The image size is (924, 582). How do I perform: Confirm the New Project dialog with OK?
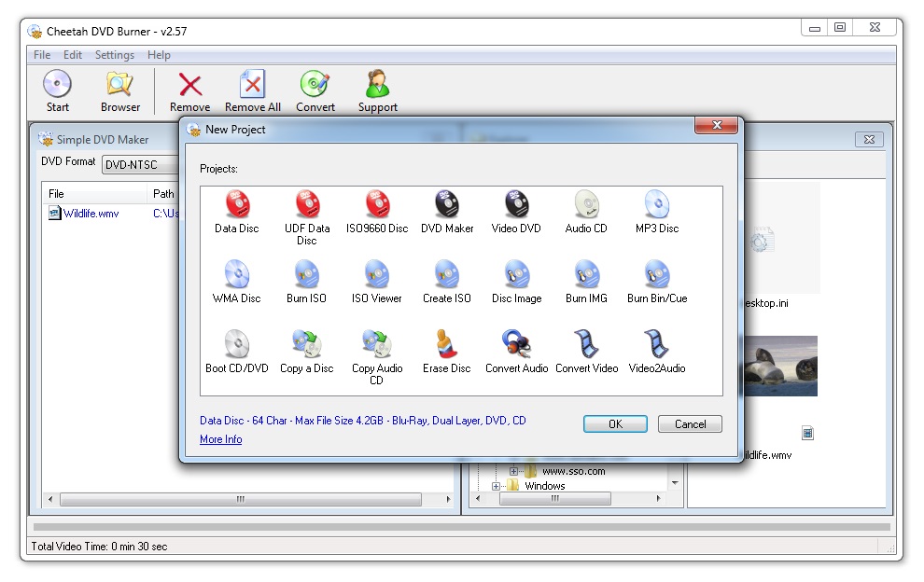click(615, 423)
